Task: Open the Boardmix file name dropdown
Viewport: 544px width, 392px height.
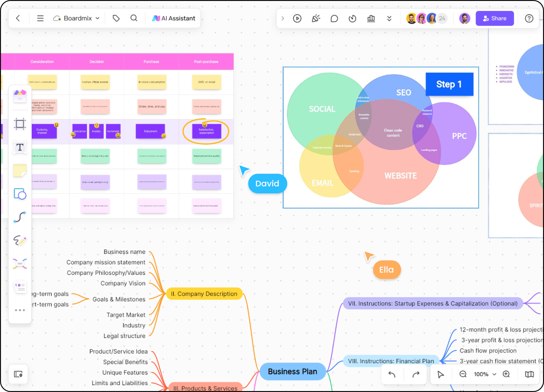Action: pyautogui.click(x=76, y=18)
